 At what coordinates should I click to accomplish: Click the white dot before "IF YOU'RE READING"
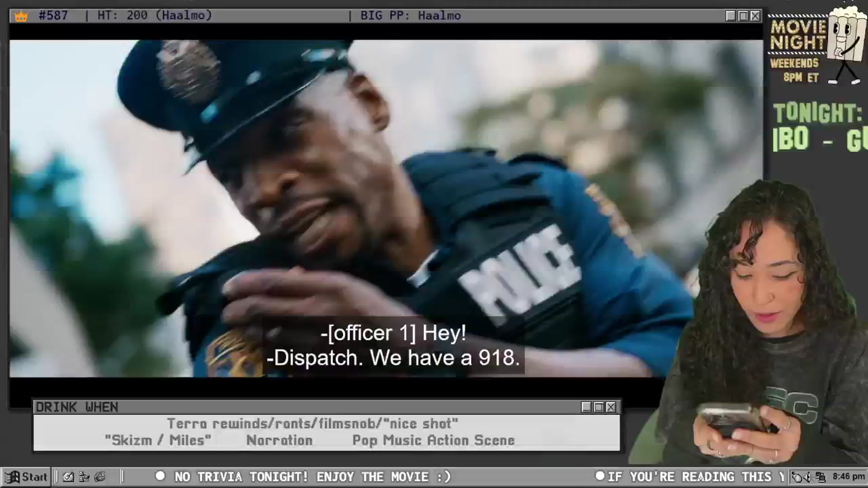600,476
